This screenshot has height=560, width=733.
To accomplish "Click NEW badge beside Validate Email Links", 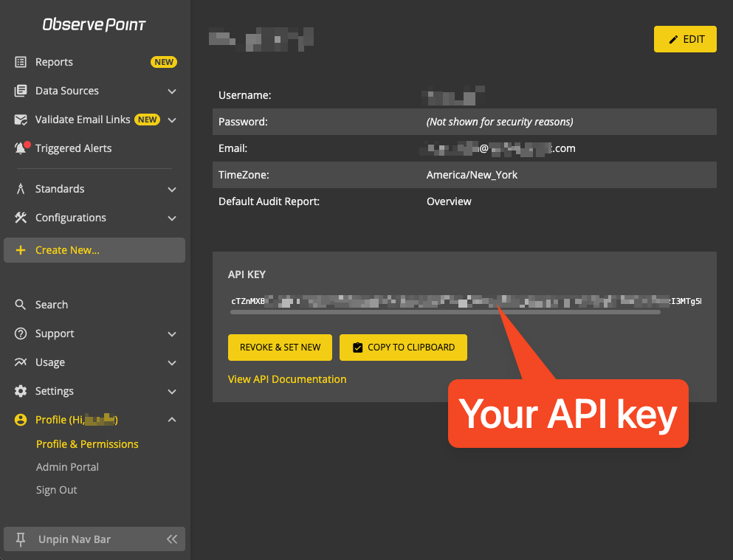I will tap(147, 120).
